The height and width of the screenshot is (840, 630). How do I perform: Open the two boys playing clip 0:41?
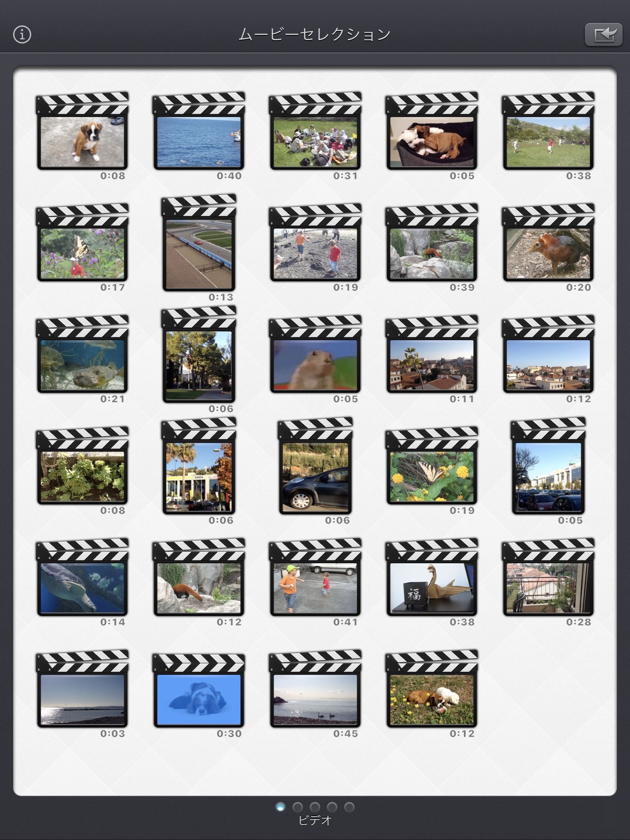tap(315, 577)
